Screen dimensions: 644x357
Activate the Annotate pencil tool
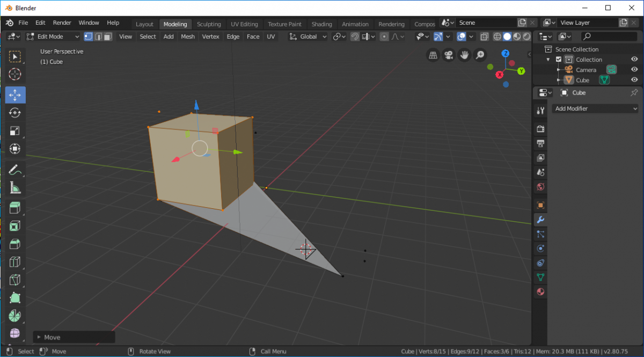point(15,170)
